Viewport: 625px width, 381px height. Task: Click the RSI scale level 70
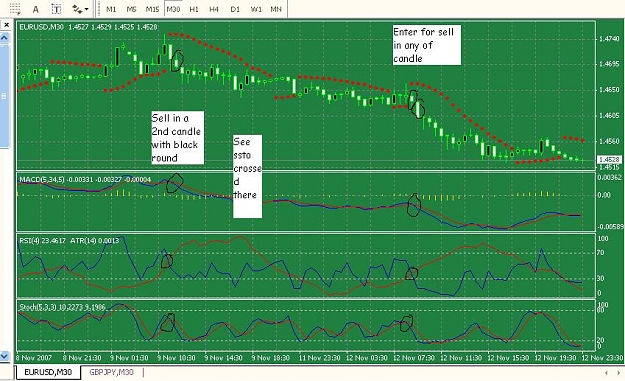601,253
